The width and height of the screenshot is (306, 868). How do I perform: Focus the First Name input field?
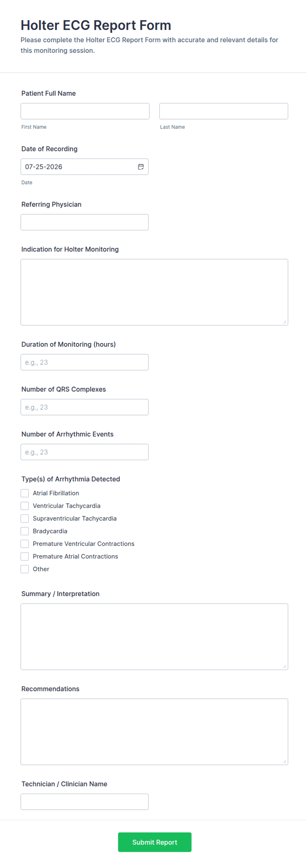click(x=85, y=111)
